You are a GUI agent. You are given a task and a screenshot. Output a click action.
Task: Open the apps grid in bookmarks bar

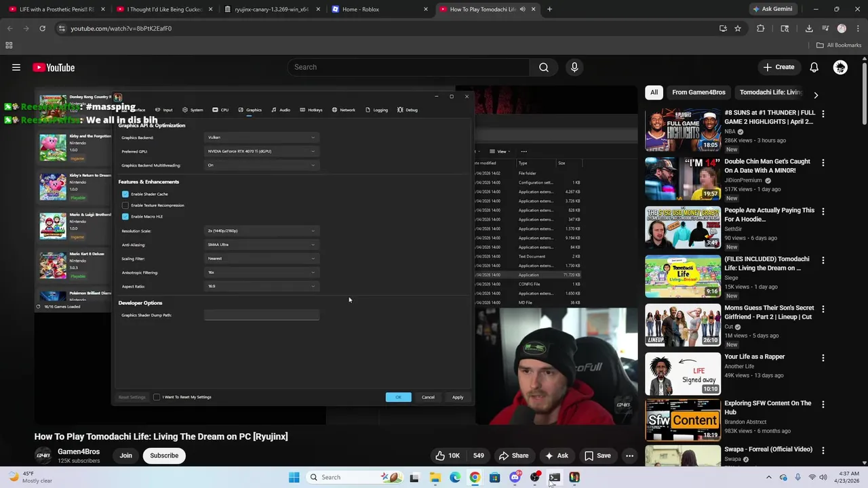click(x=9, y=45)
